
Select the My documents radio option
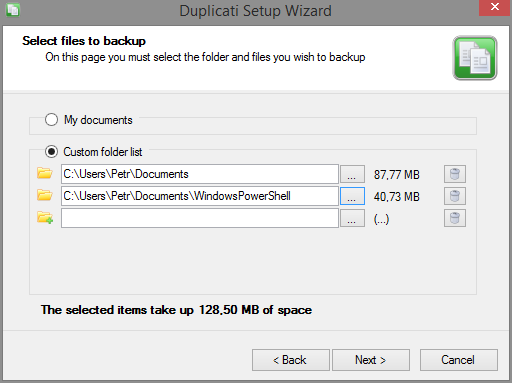51,120
